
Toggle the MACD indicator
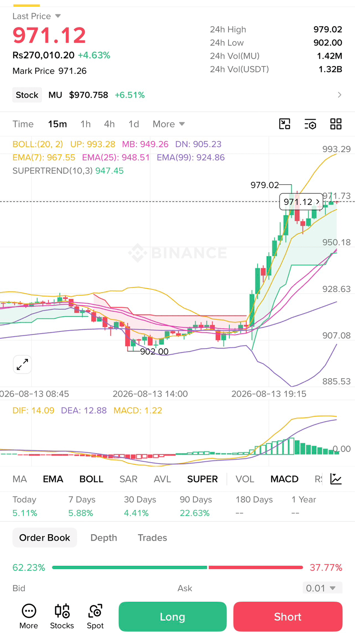pos(284,479)
